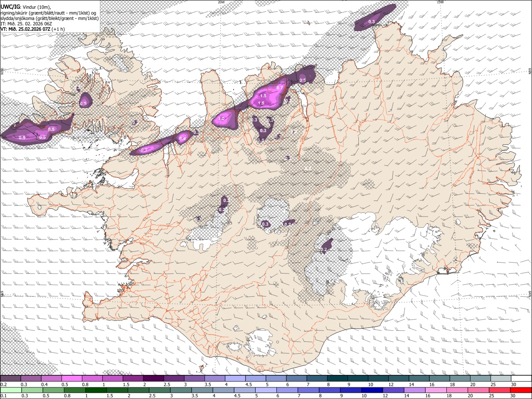The image size is (532, 399).
Task: Click the pale lavender 4 swatch in upper legend row
Action: point(235,379)
